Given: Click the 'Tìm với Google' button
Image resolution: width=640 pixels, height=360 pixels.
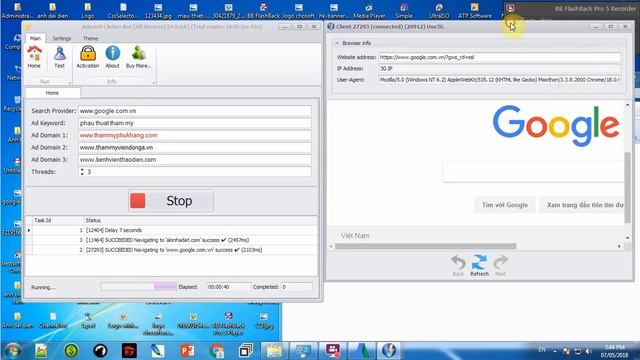Looking at the screenshot, I should (505, 205).
